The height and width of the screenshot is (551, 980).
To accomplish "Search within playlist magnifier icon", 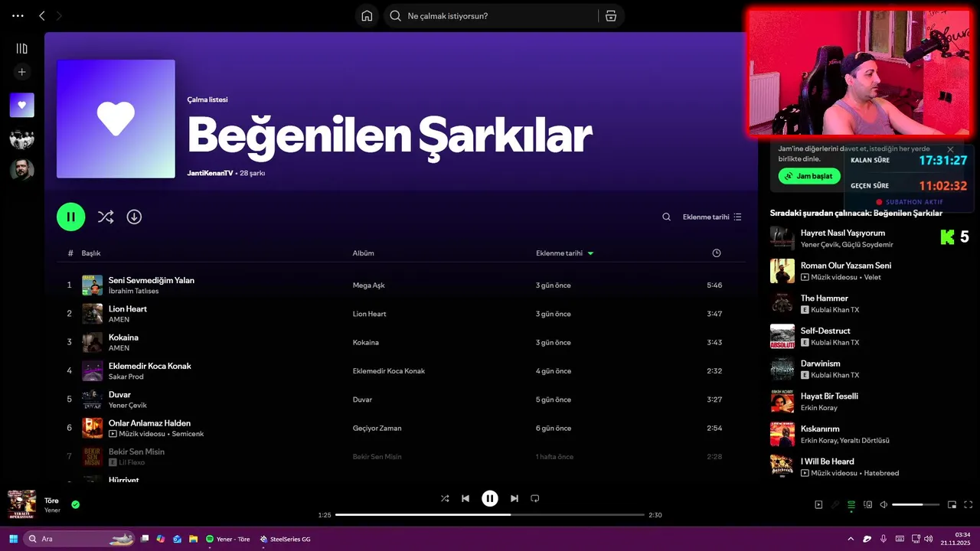I will click(666, 217).
